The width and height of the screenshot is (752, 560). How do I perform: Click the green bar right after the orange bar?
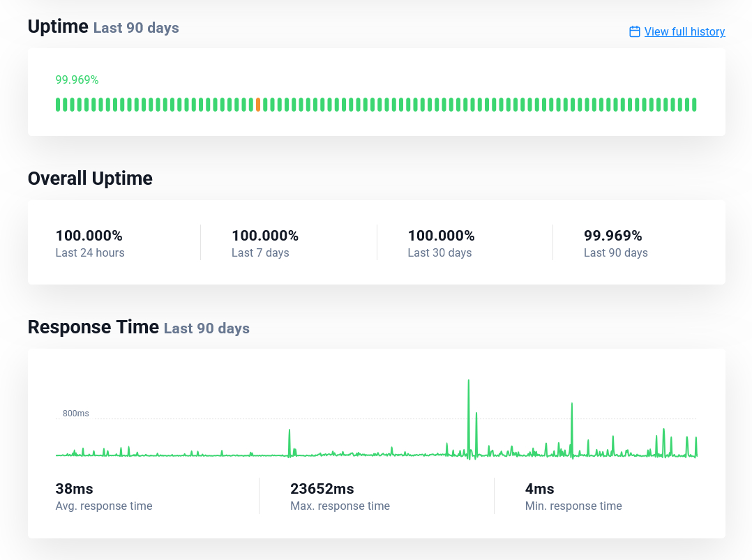click(x=265, y=105)
